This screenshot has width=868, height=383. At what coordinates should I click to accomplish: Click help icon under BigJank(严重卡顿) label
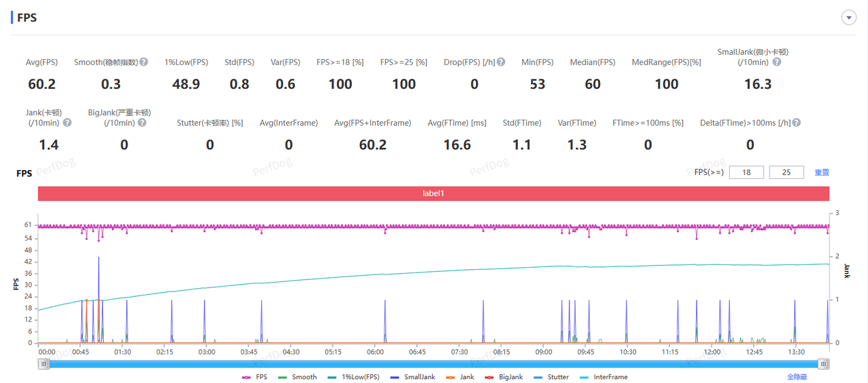[142, 123]
